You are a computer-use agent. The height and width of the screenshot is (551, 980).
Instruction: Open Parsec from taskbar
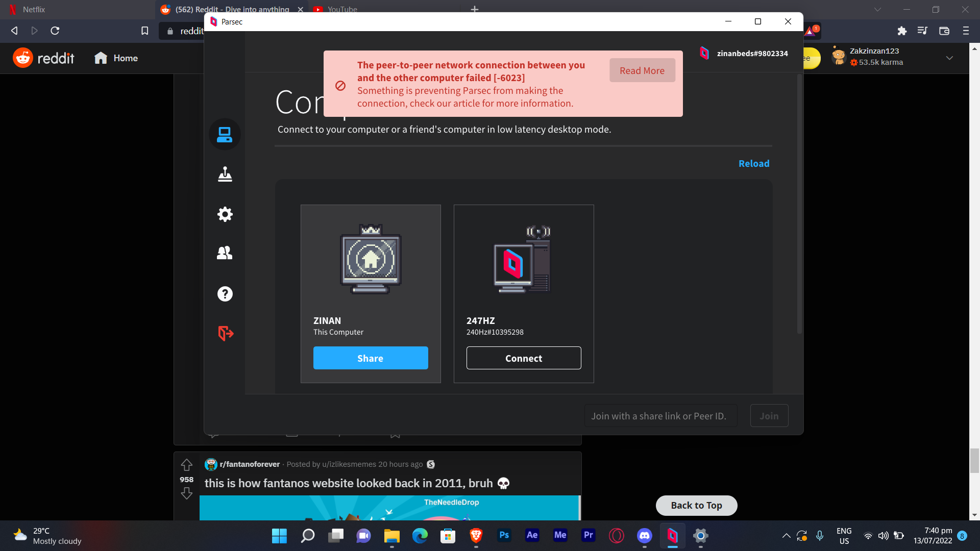click(x=672, y=536)
